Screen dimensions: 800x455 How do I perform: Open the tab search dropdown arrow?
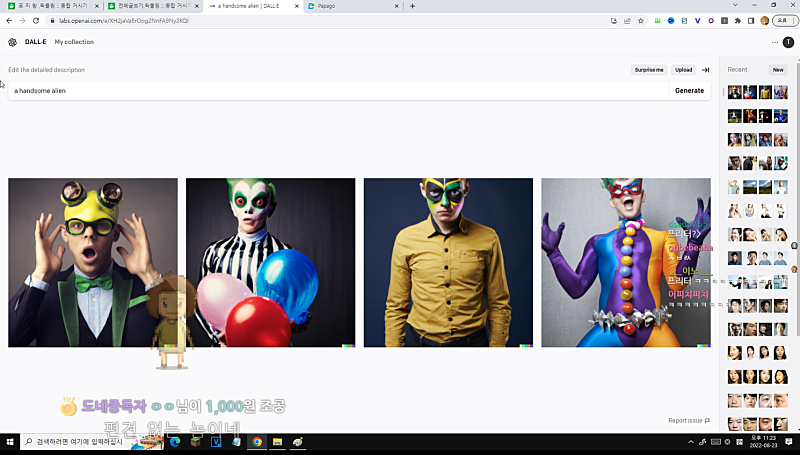pyautogui.click(x=735, y=5)
